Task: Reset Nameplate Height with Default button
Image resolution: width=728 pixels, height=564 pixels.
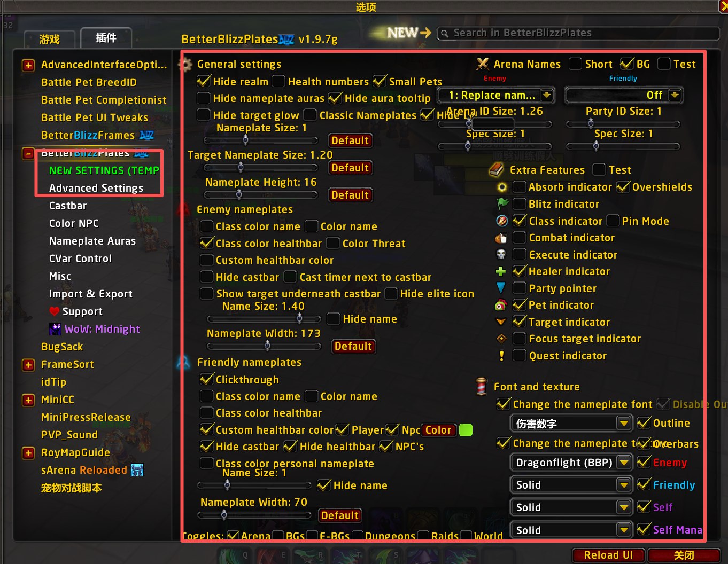Action: [350, 195]
